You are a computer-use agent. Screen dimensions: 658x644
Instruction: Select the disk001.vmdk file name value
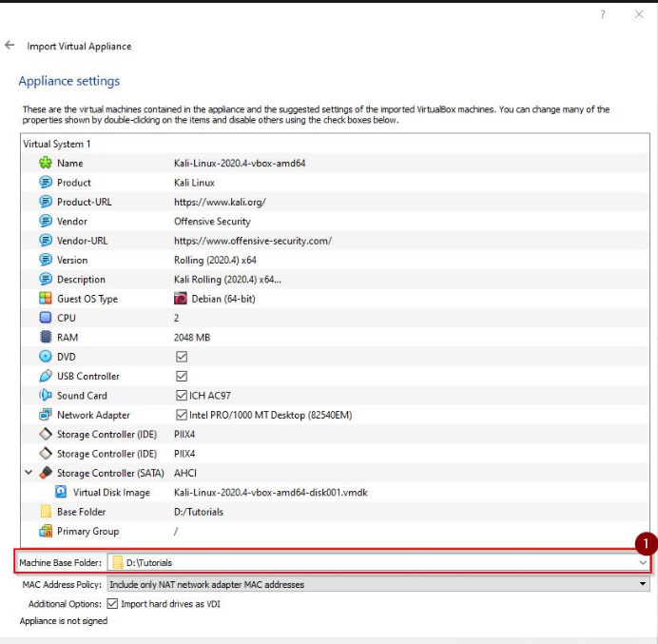271,492
